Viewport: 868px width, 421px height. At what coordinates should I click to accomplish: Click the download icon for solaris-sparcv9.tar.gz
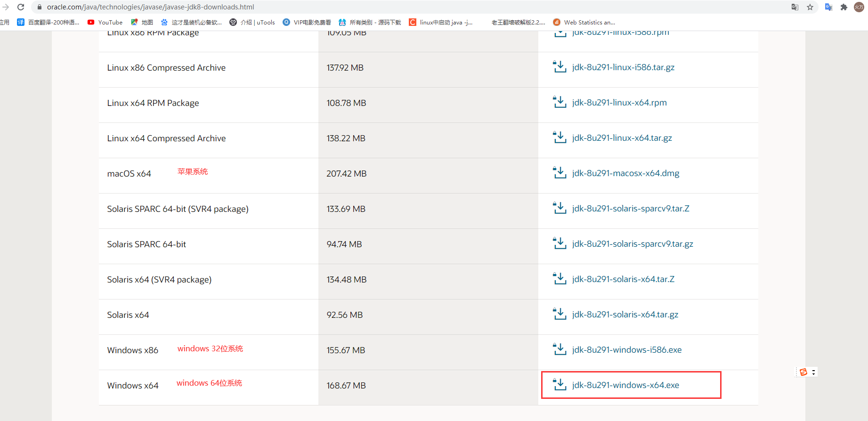560,243
